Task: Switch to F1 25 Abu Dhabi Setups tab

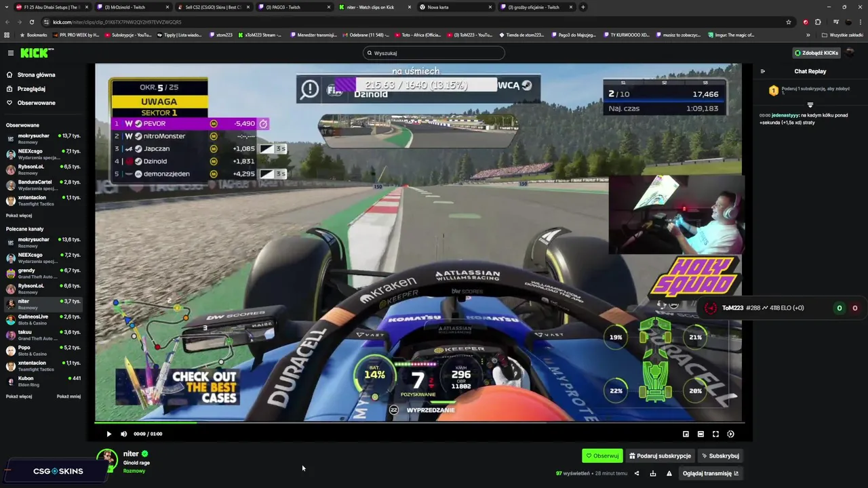Action: pos(52,7)
